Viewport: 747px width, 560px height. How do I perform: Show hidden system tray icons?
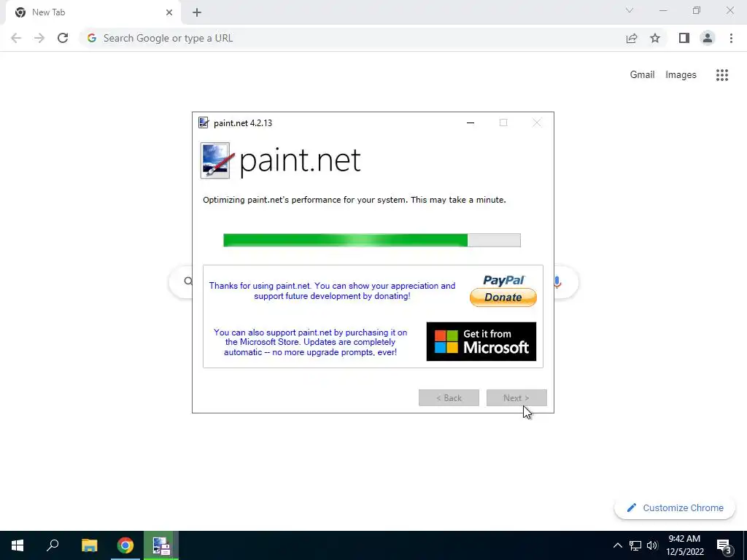tap(617, 545)
